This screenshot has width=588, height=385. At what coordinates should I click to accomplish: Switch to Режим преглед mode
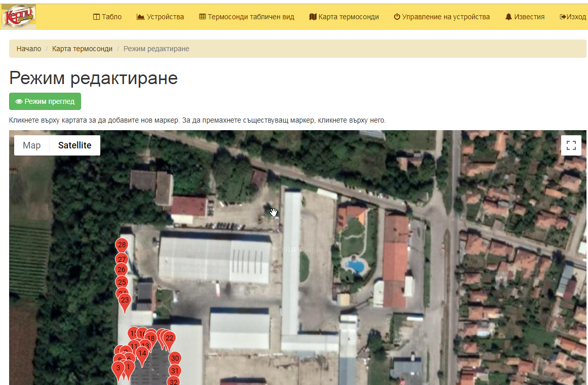click(x=45, y=101)
